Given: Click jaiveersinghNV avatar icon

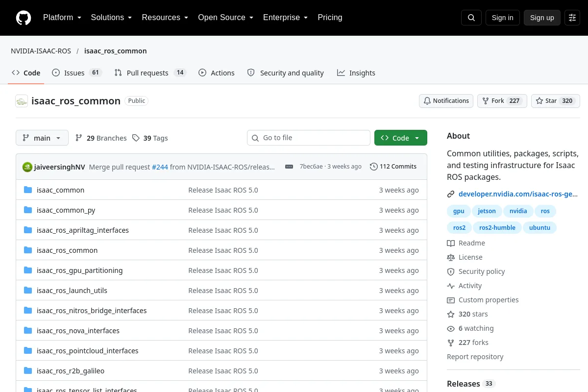Looking at the screenshot, I should pyautogui.click(x=27, y=167).
